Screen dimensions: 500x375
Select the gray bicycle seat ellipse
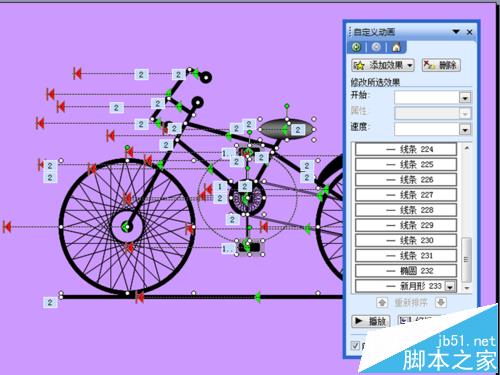pos(286,129)
